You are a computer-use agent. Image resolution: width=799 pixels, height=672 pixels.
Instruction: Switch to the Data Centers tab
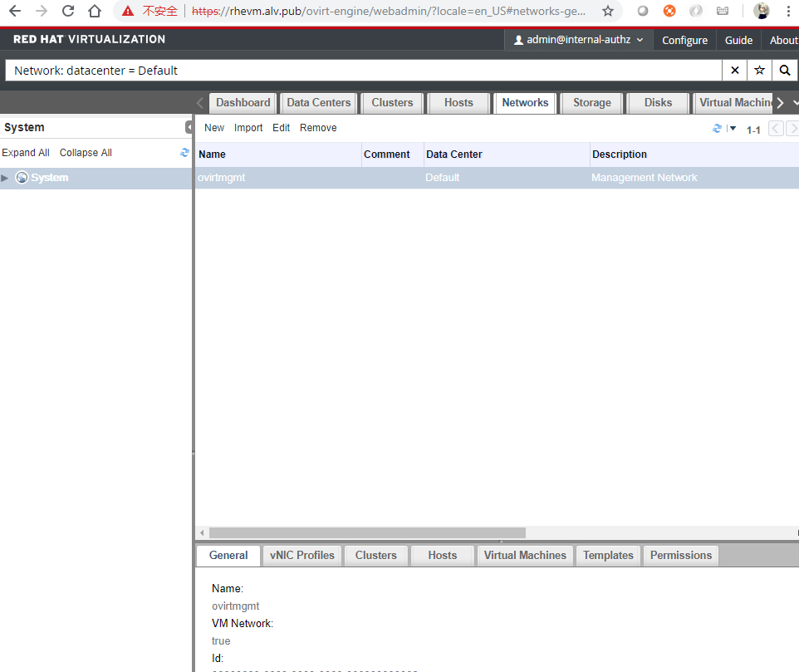click(x=318, y=102)
